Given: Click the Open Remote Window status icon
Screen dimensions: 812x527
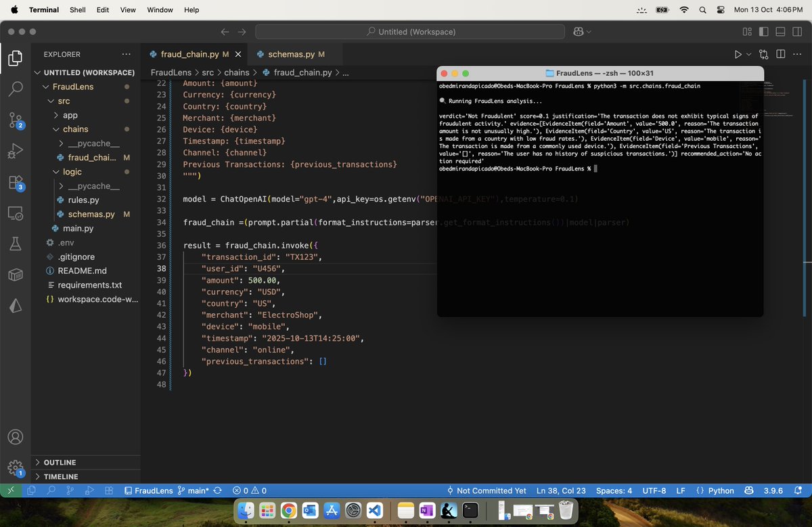Looking at the screenshot, I should pos(11,490).
